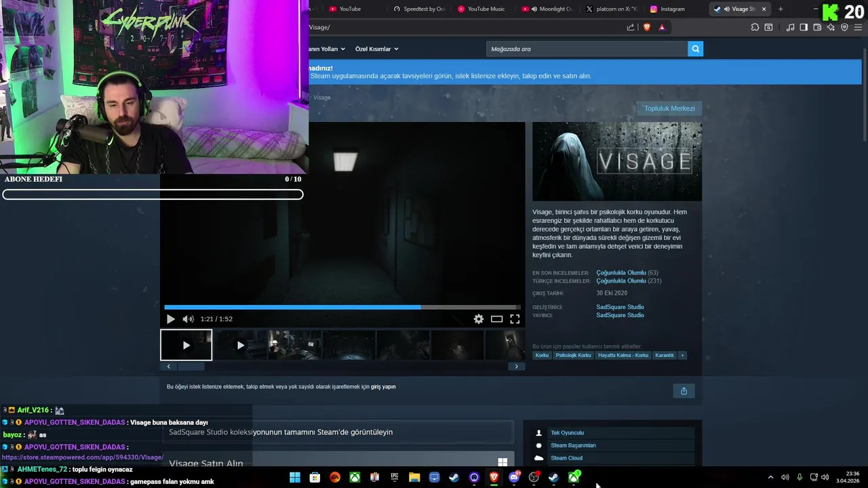Show the Brave sidebar panel icon
This screenshot has height=488, width=868.
click(x=804, y=27)
